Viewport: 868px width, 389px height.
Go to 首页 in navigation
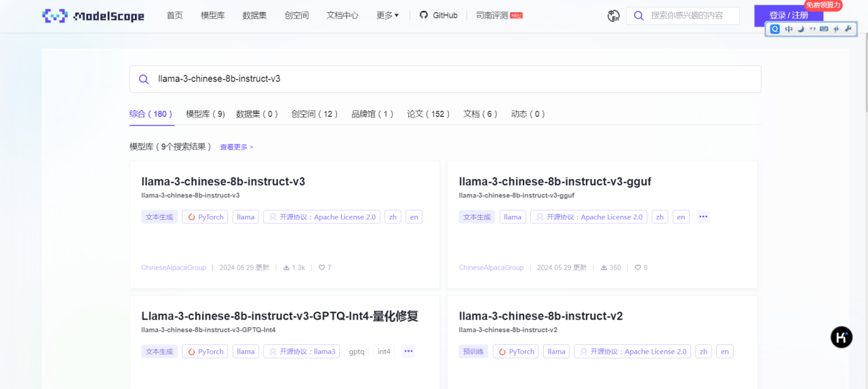click(175, 15)
